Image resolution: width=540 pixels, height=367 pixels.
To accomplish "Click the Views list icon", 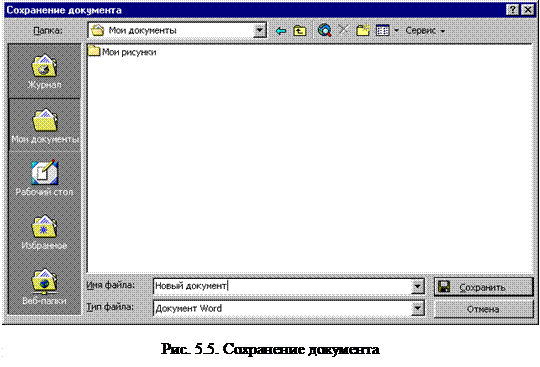I will click(x=383, y=31).
